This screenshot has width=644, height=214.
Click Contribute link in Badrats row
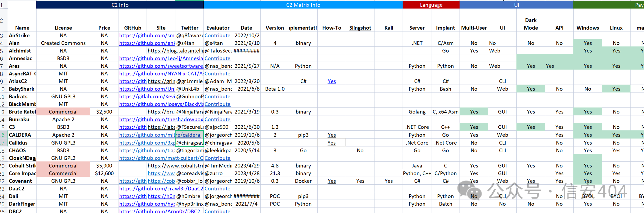[217, 97]
